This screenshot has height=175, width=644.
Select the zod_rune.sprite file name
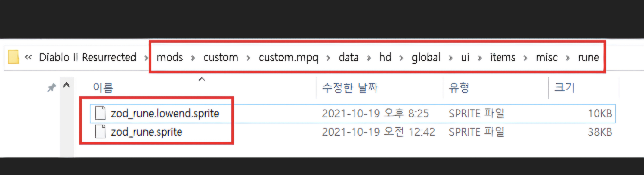point(146,132)
